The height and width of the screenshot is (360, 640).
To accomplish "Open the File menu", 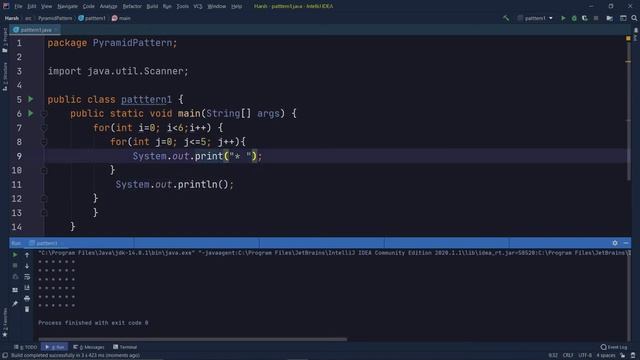I will [x=18, y=6].
